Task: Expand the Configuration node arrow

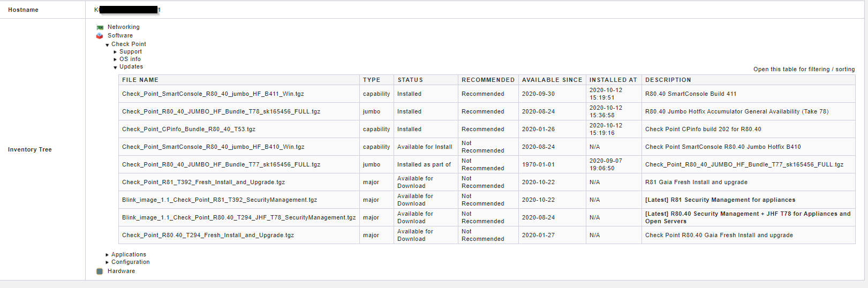Action: (107, 262)
